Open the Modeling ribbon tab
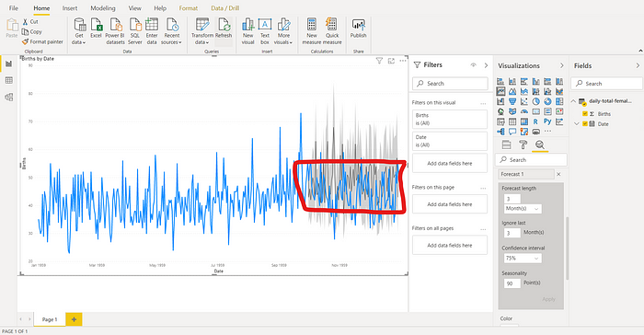Viewport: 644px width, 335px height. (103, 8)
